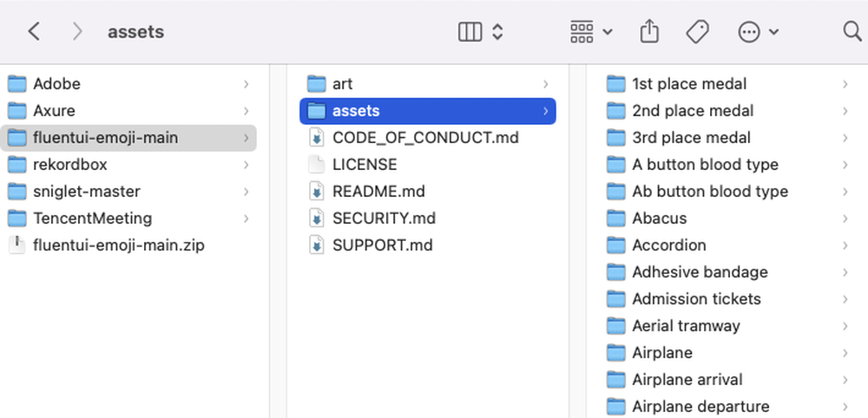Select the rekordbox folder

tap(128, 165)
